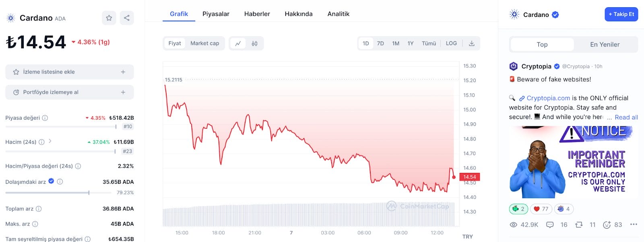
Task: Open the Tümü time range option
Action: pyautogui.click(x=429, y=43)
